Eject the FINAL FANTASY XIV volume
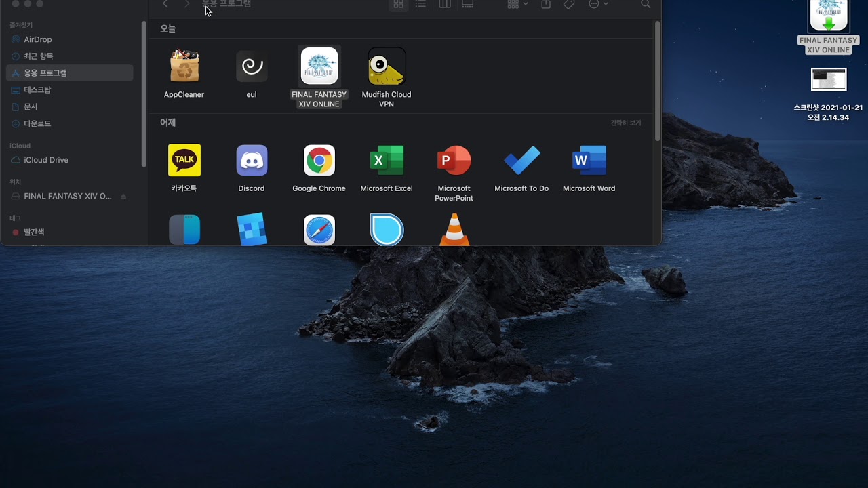Image resolution: width=868 pixels, height=488 pixels. 123,197
